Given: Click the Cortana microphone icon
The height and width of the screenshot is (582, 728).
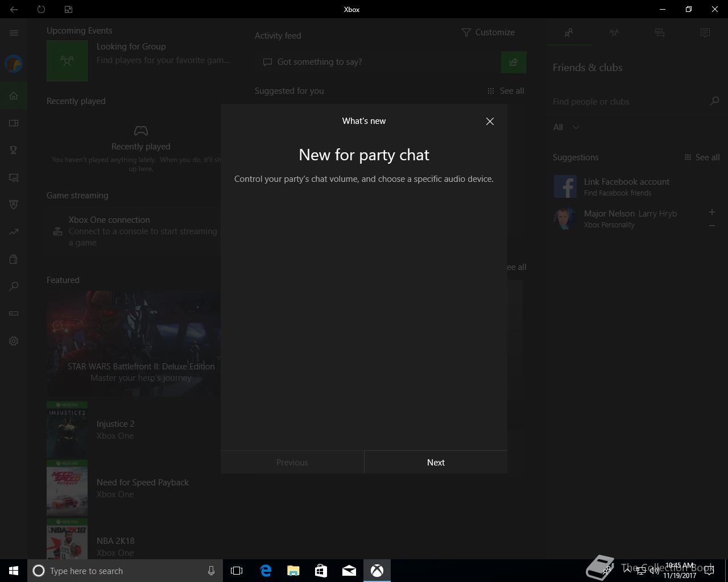Looking at the screenshot, I should coord(211,571).
